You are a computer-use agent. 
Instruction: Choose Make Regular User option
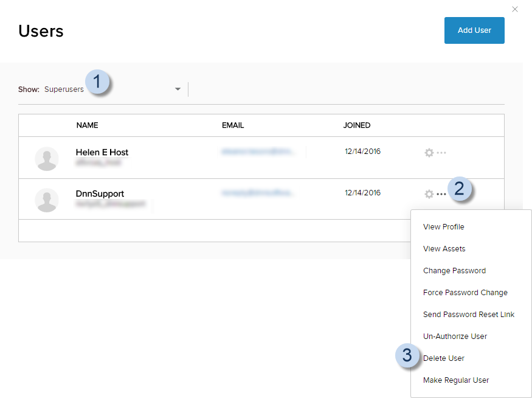[x=456, y=380]
